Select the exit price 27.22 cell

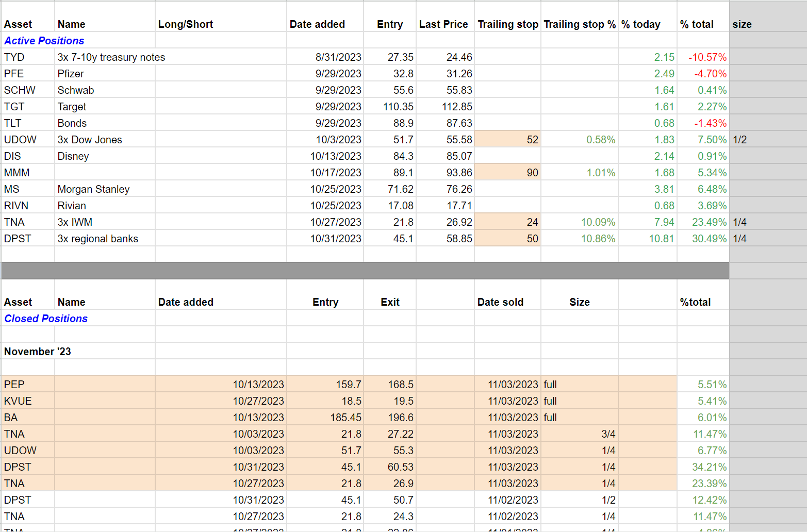click(x=390, y=434)
